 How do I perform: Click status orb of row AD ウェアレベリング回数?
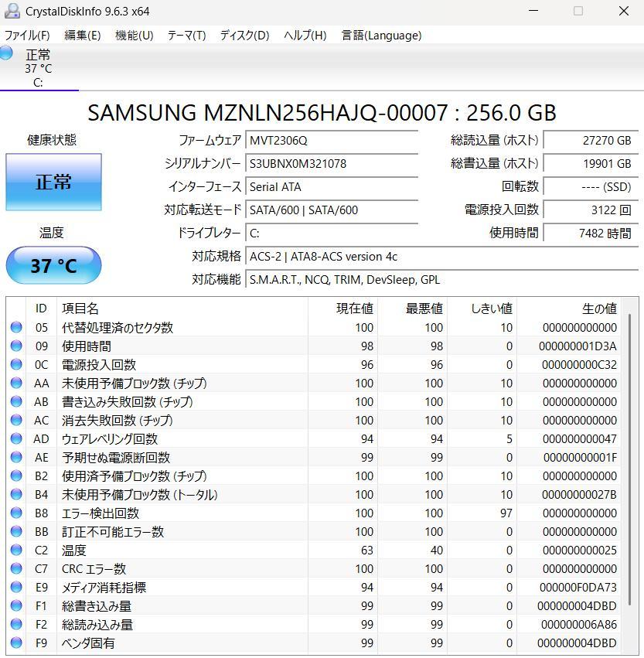(x=16, y=438)
